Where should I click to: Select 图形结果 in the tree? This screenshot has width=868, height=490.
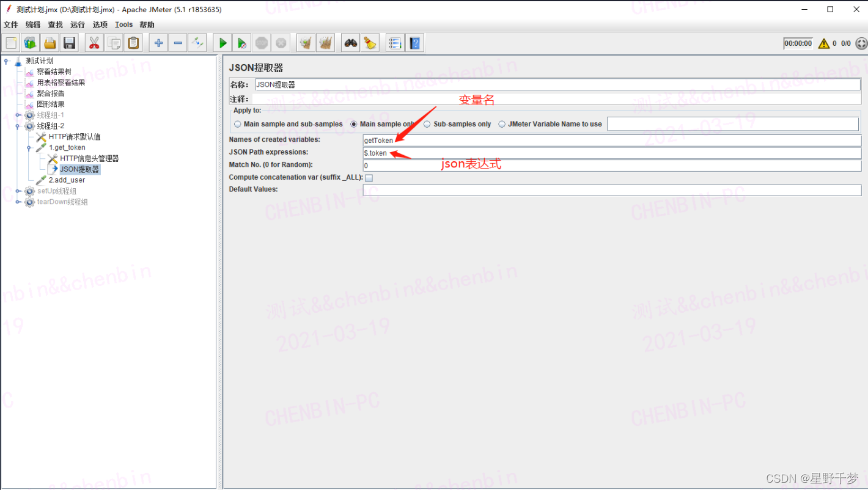50,104
